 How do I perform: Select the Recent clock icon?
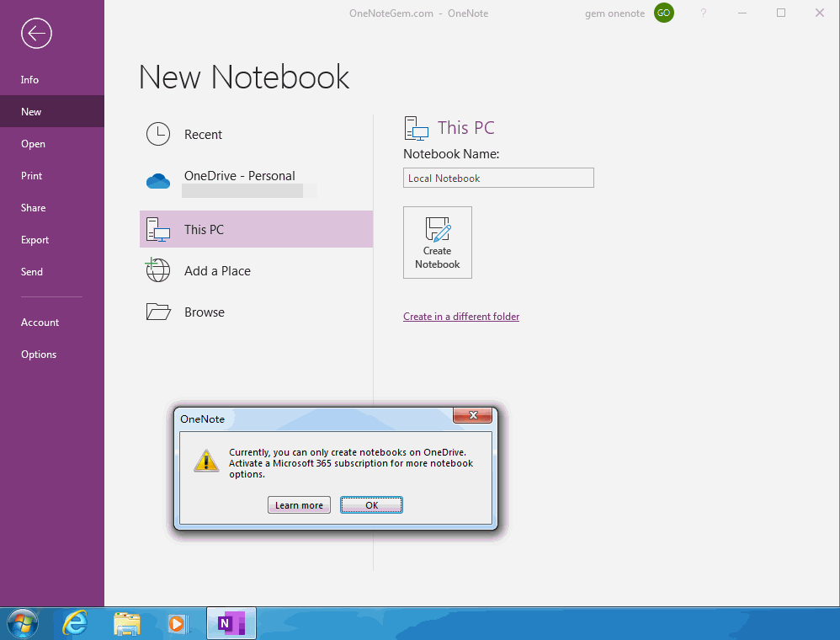[157, 133]
